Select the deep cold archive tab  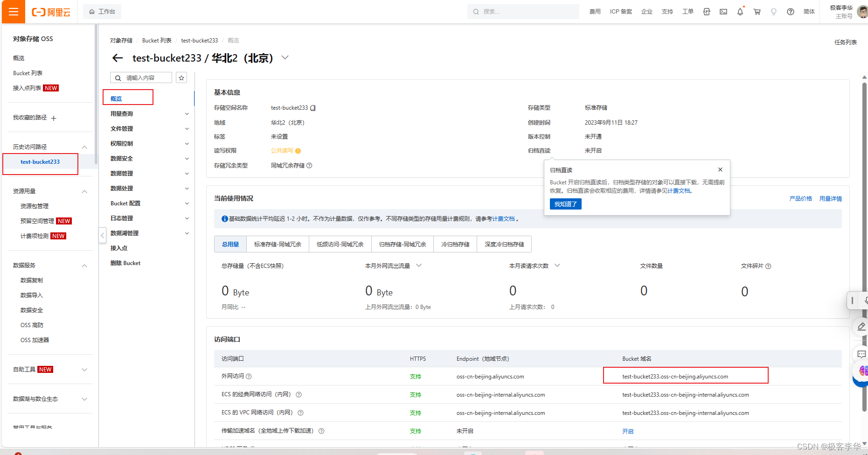(x=504, y=244)
